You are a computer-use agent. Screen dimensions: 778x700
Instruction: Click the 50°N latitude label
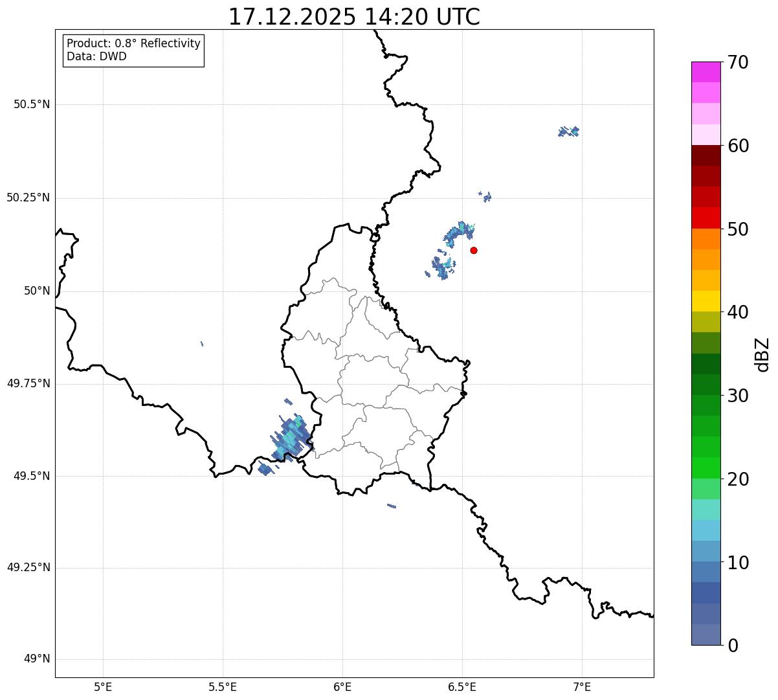click(37, 291)
